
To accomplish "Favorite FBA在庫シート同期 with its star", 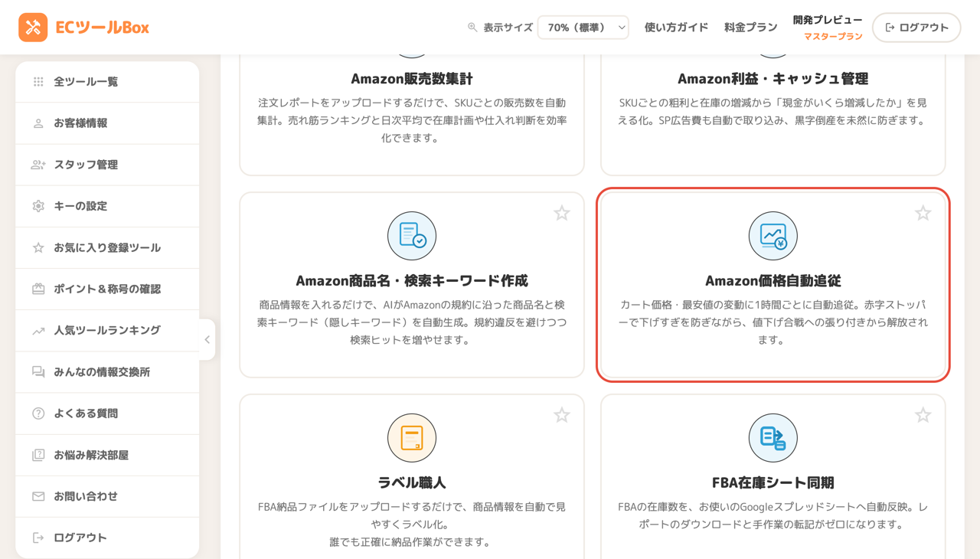I will tap(923, 415).
